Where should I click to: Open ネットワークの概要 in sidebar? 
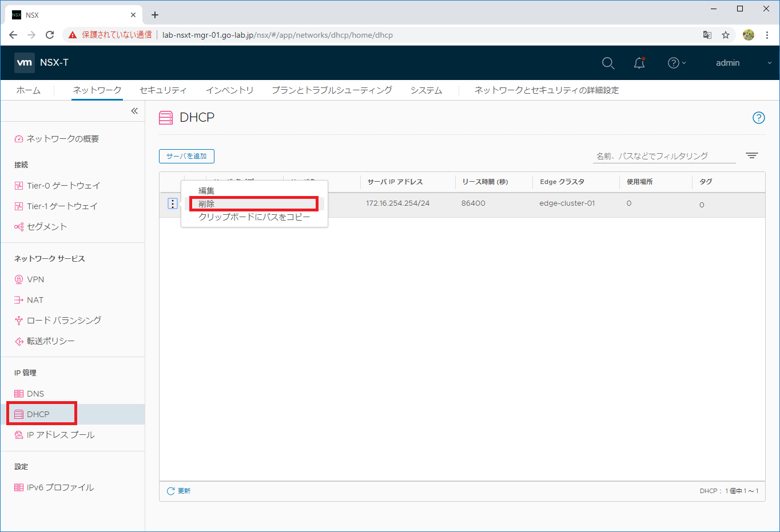[x=57, y=139]
